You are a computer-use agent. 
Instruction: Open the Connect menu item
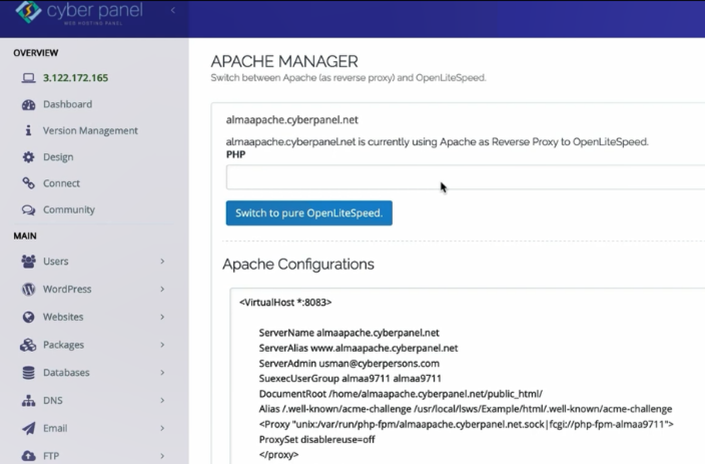pyautogui.click(x=61, y=183)
